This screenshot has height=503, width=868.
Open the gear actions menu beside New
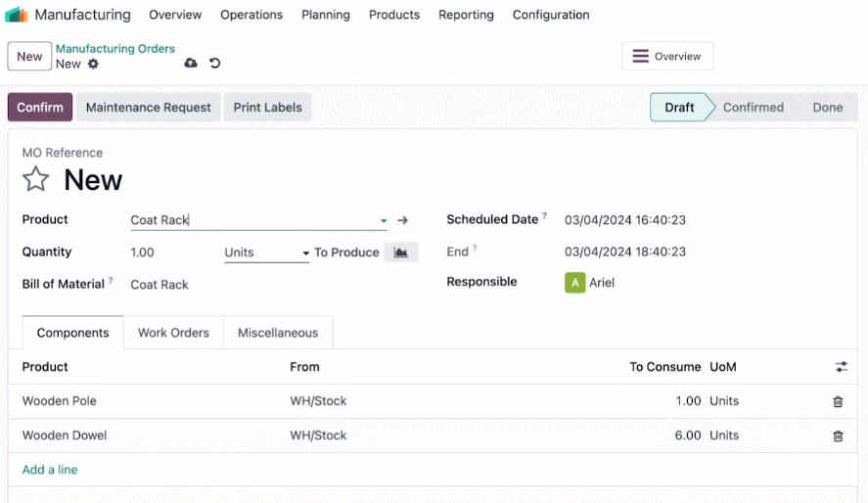[x=93, y=64]
